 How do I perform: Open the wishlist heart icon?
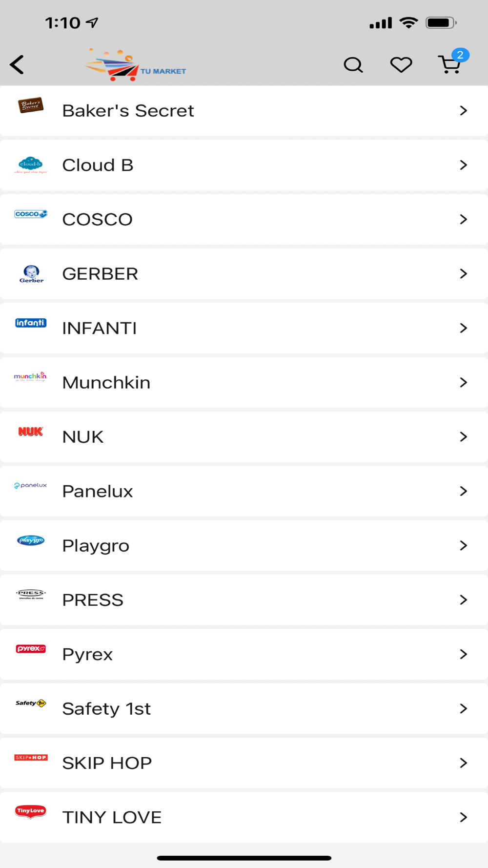coord(401,64)
